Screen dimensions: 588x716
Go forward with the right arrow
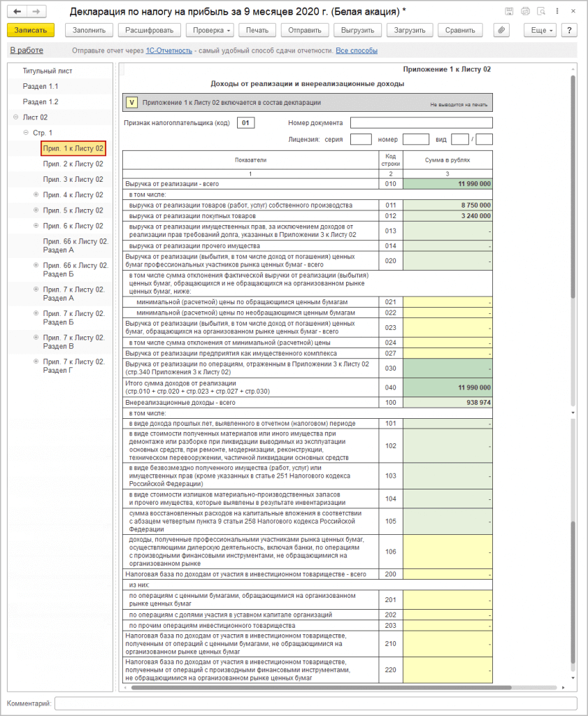36,13
